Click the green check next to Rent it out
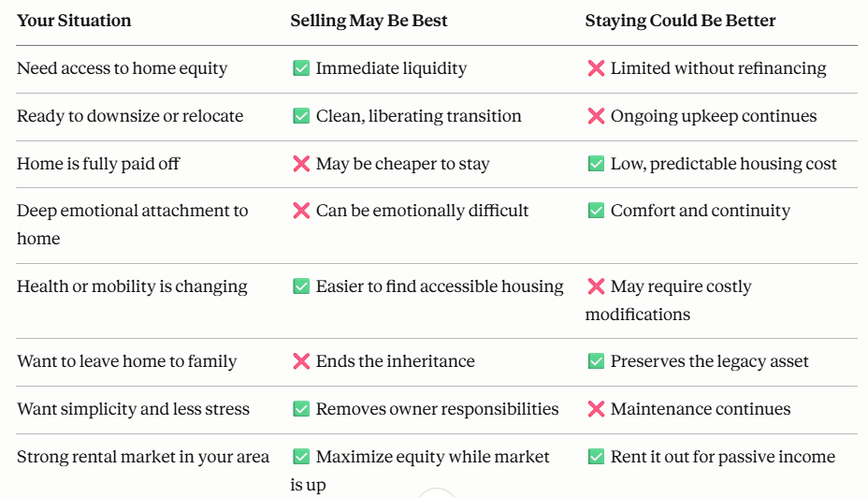This screenshot has height=498, width=868. point(596,457)
